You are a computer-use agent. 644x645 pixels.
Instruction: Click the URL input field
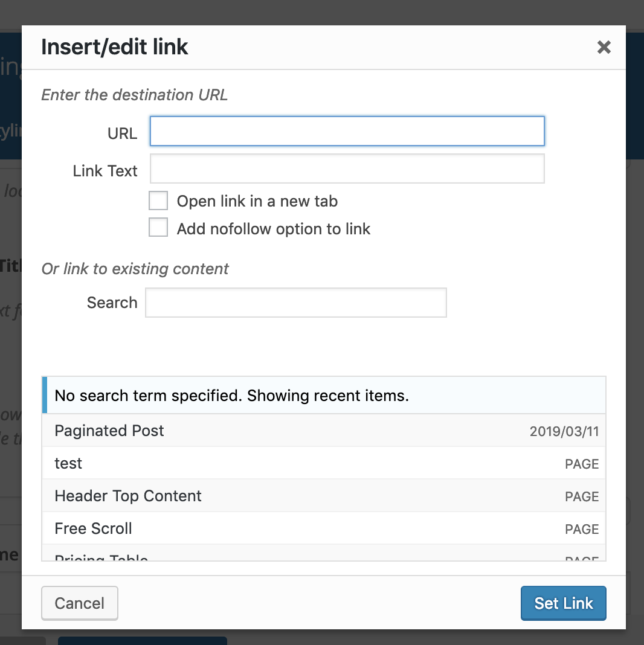pyautogui.click(x=347, y=132)
